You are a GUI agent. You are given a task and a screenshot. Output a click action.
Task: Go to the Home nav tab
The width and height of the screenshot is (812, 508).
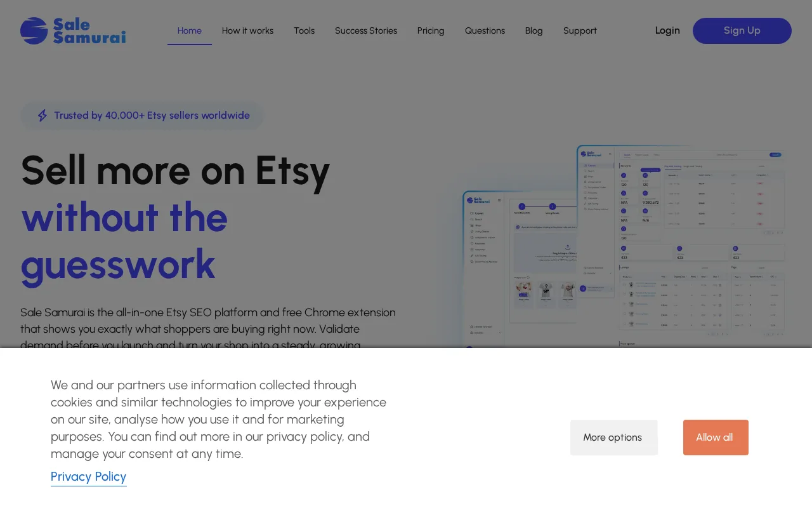pyautogui.click(x=190, y=30)
